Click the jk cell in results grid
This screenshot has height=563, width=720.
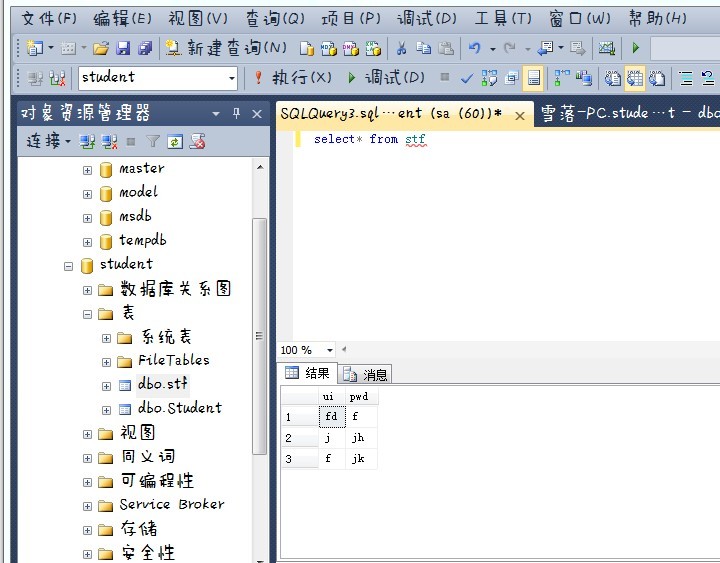click(361, 459)
